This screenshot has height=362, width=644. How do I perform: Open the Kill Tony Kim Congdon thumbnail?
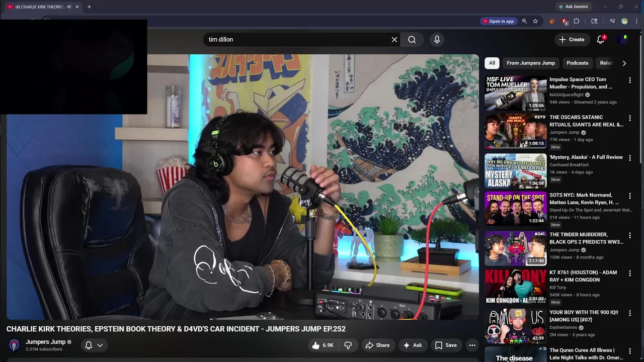pos(515,286)
